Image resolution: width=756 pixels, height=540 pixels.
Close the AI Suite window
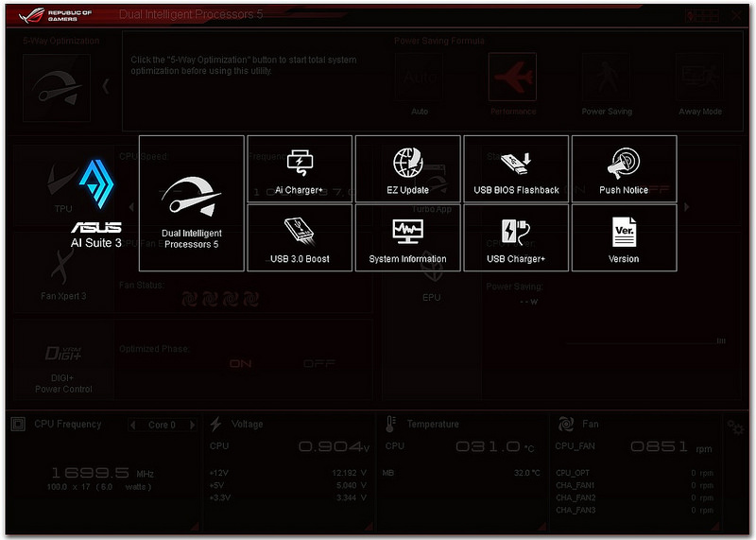pyautogui.click(x=736, y=15)
